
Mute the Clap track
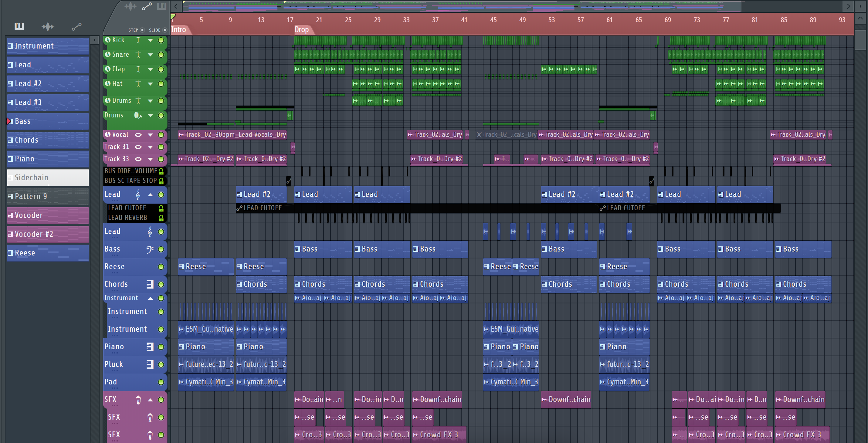click(x=161, y=69)
